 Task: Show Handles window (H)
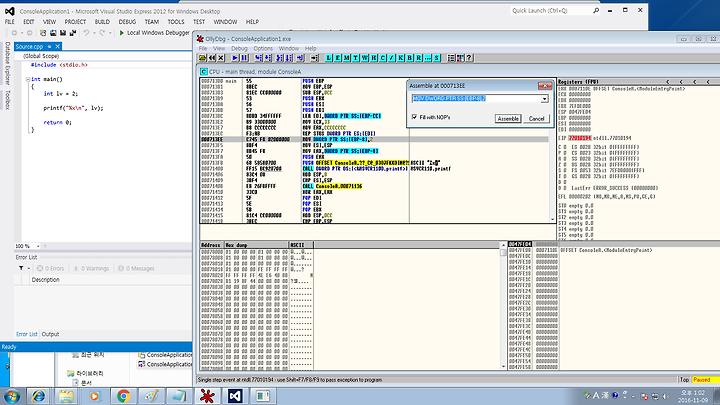[x=374, y=58]
